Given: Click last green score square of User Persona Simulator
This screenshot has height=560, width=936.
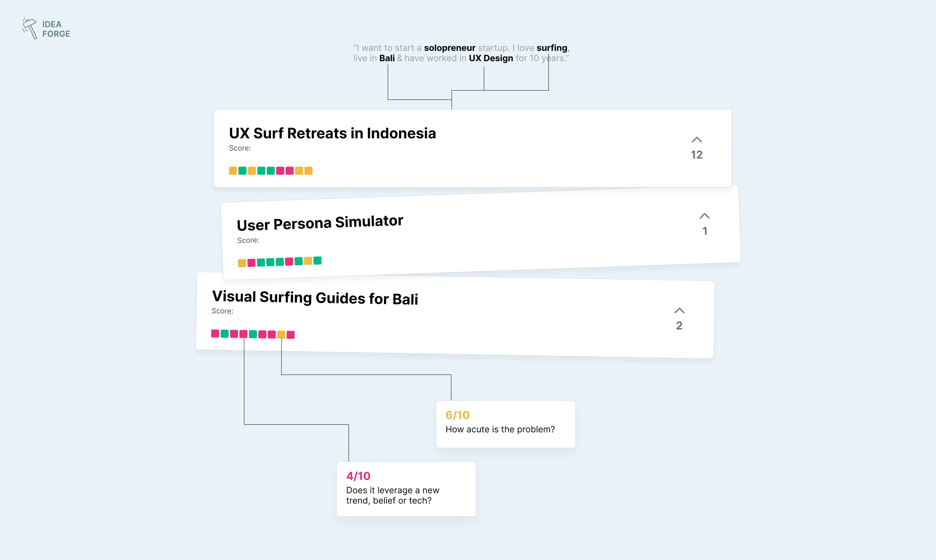Looking at the screenshot, I should click(317, 260).
